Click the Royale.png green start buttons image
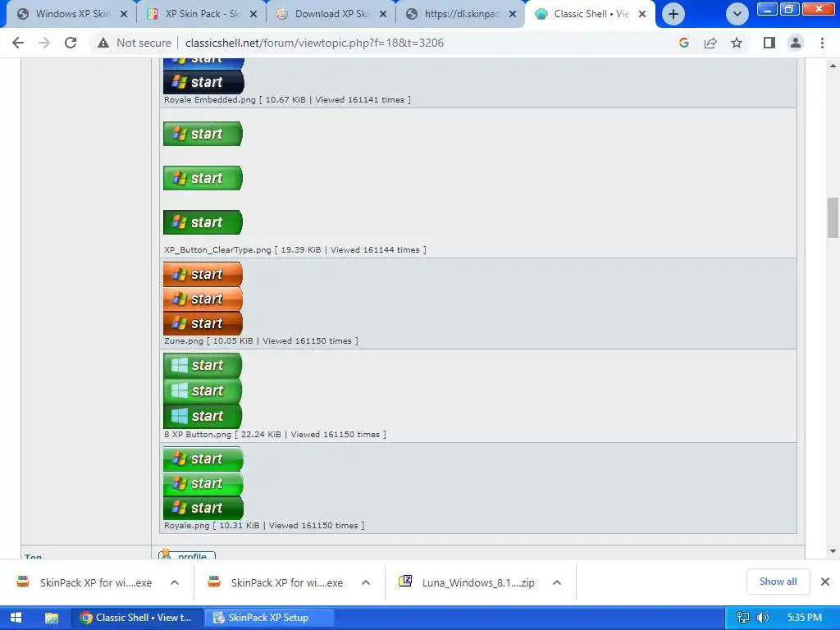 (x=203, y=483)
